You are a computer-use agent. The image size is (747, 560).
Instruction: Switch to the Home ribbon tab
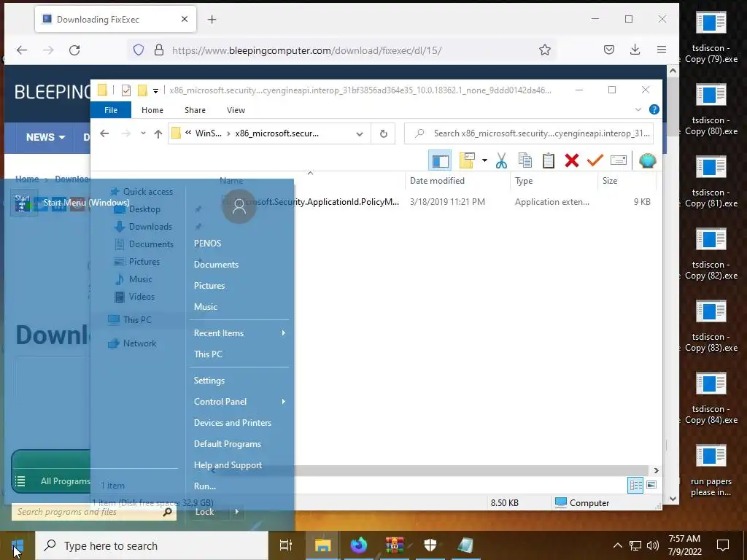pyautogui.click(x=152, y=110)
